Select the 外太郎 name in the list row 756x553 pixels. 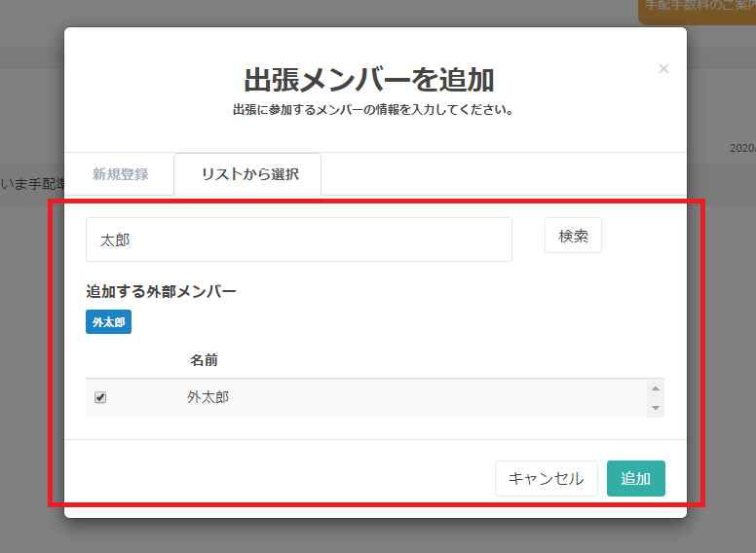208,397
